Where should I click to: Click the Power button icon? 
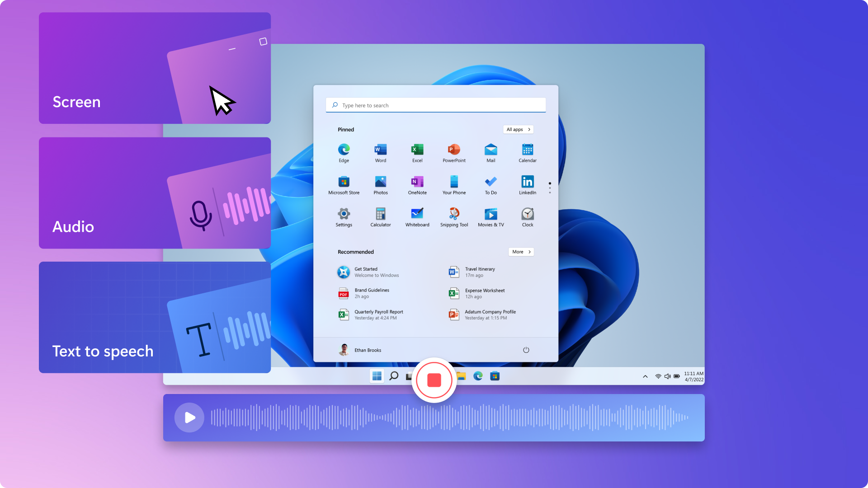pos(526,349)
